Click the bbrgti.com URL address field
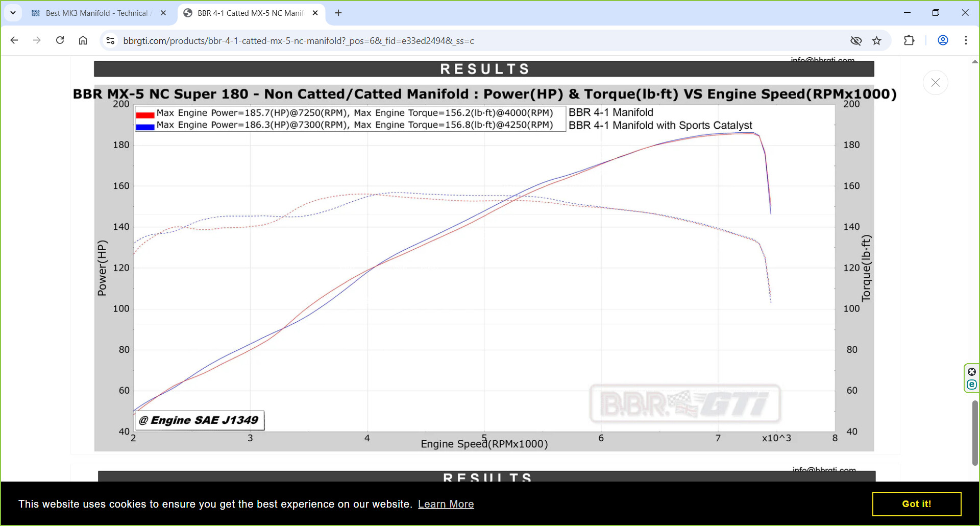 point(299,41)
